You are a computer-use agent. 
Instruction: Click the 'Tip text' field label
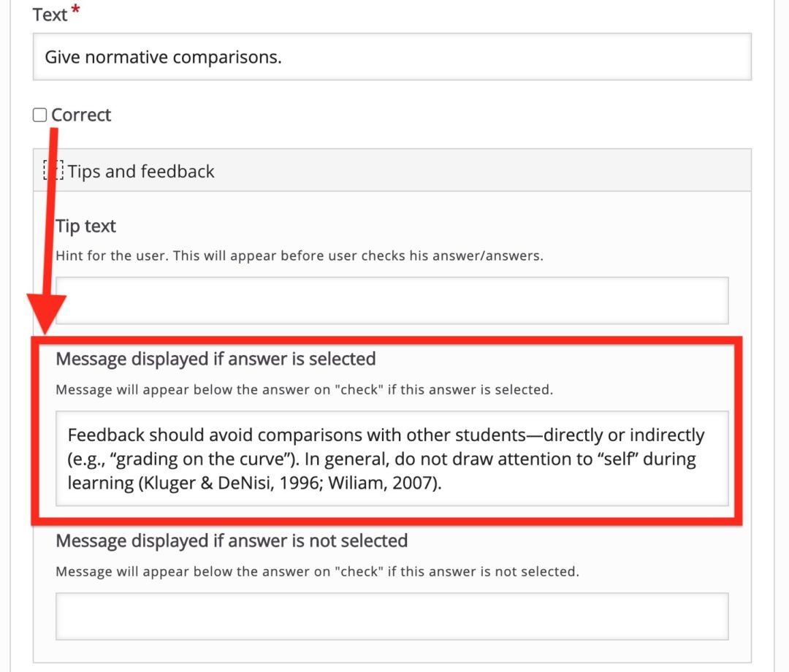click(x=85, y=226)
